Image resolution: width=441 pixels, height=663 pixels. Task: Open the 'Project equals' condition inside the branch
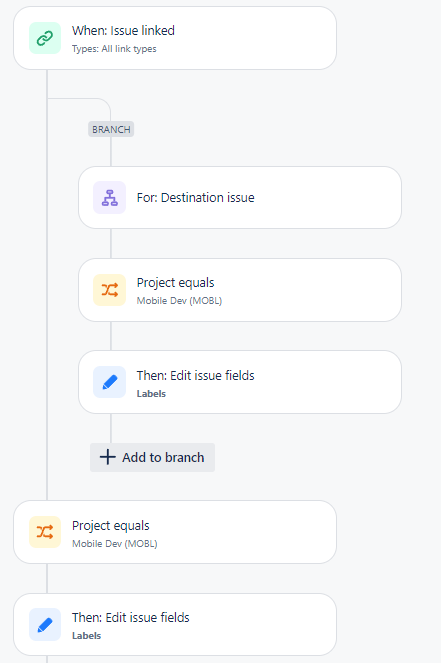pos(240,290)
